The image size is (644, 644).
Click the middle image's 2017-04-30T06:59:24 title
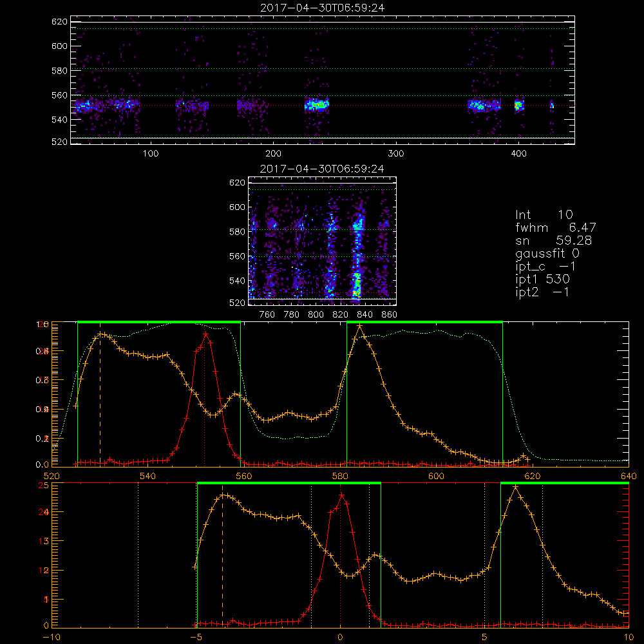click(x=323, y=169)
